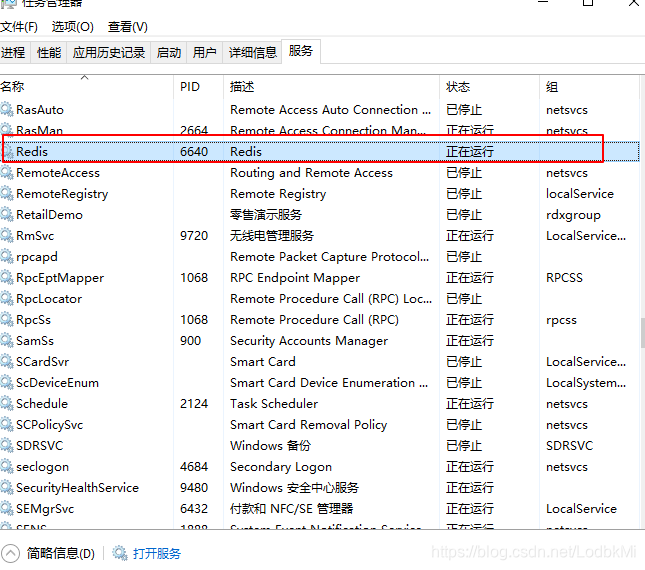Click the gear icon beside SDRSVC
Viewport: 645px width, 570px height.
coord(7,445)
